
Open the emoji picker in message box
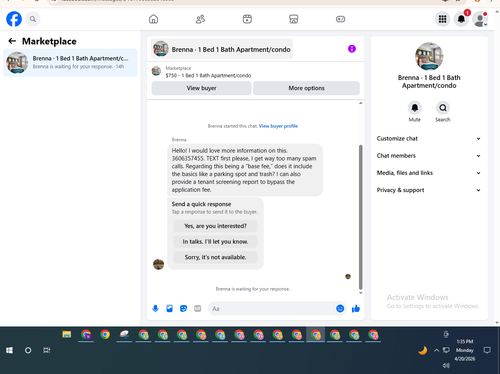coord(340,309)
